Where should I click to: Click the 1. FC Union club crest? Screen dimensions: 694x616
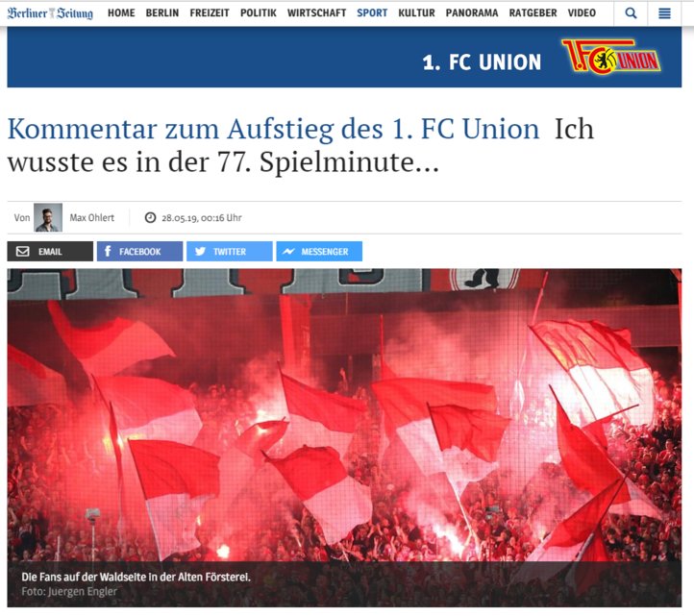coord(611,57)
